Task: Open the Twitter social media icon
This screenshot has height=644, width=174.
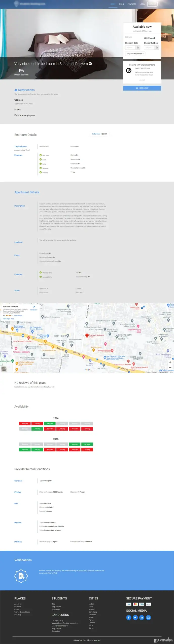Action: pyautogui.click(x=135, y=617)
